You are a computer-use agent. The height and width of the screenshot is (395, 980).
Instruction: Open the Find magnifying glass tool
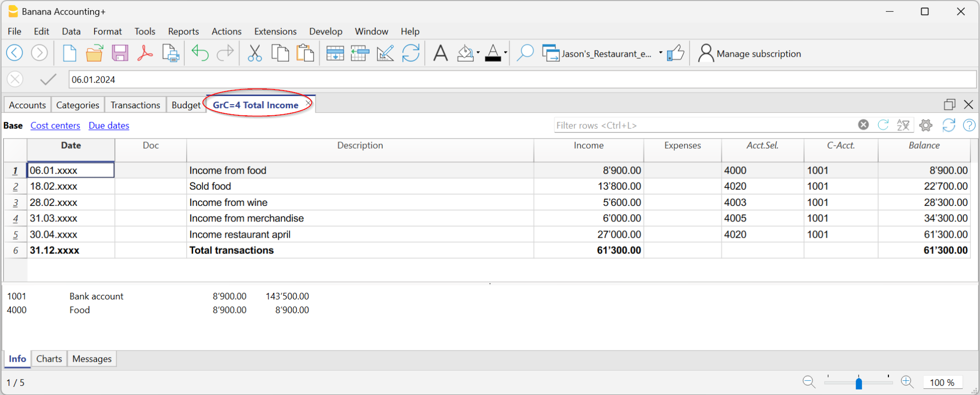pyautogui.click(x=525, y=53)
